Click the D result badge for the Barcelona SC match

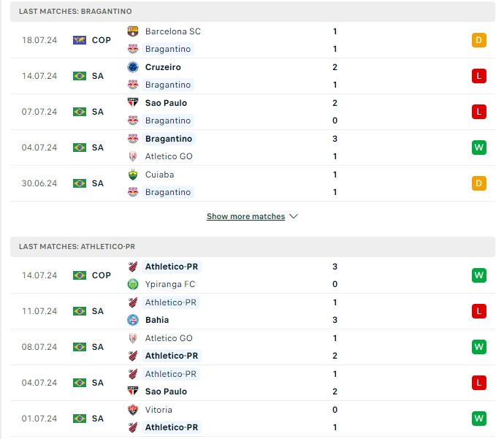479,40
